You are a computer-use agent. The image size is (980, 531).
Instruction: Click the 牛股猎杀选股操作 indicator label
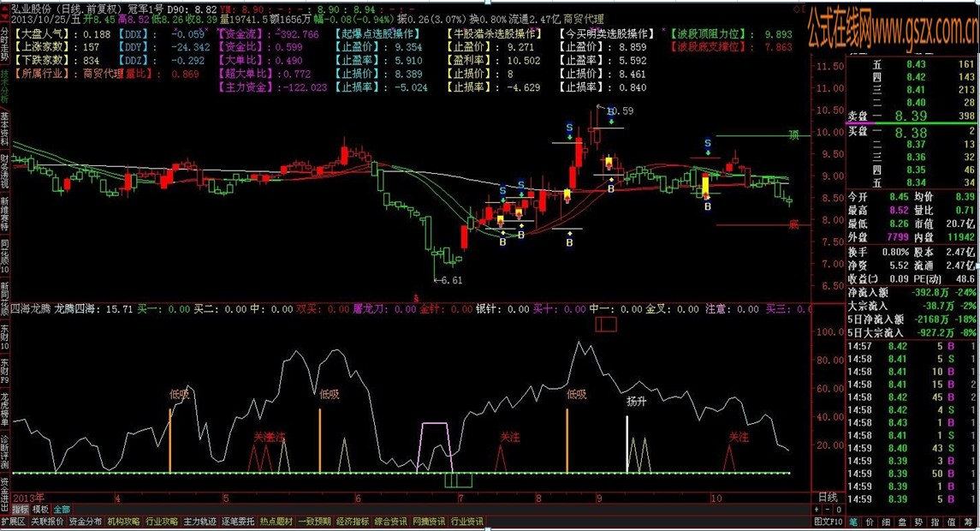(495, 33)
